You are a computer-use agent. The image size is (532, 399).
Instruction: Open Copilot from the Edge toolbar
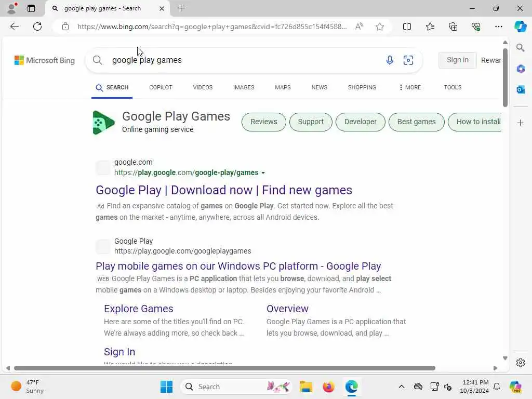[520, 26]
